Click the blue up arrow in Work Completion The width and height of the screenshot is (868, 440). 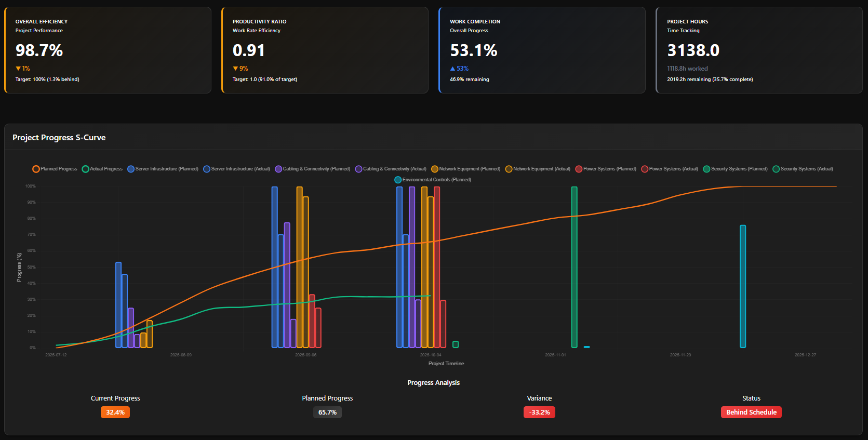tap(452, 69)
